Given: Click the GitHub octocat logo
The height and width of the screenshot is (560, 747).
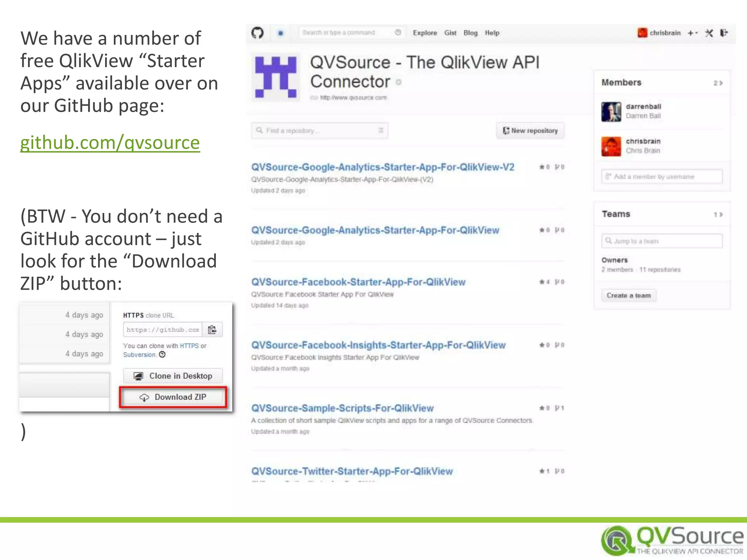Looking at the screenshot, I should coord(258,33).
